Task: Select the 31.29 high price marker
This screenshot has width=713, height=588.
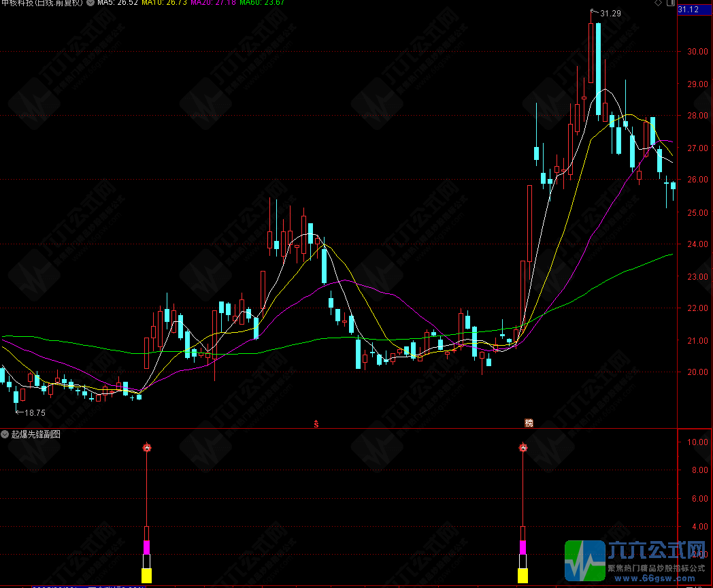Action: (610, 13)
